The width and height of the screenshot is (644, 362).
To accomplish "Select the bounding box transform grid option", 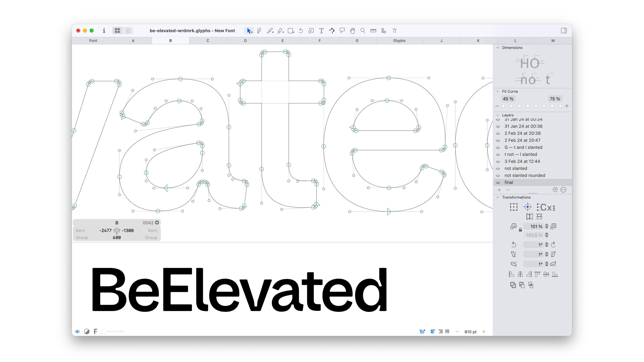I will [x=514, y=207].
